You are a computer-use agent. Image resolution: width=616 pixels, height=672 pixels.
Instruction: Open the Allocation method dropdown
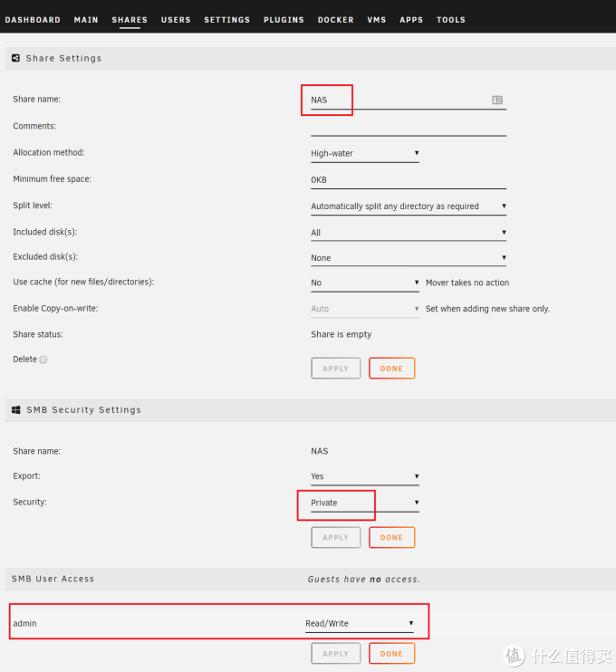point(365,153)
